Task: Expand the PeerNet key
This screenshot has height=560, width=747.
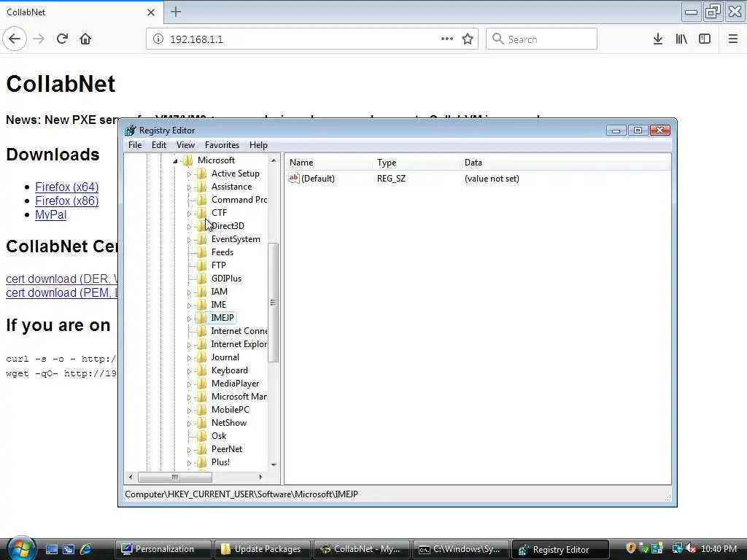Action: point(189,449)
